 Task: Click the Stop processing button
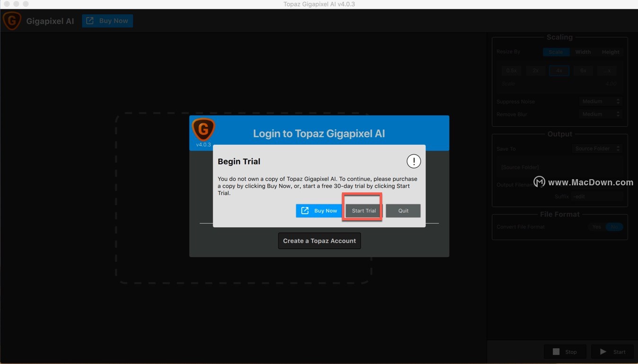coord(565,352)
